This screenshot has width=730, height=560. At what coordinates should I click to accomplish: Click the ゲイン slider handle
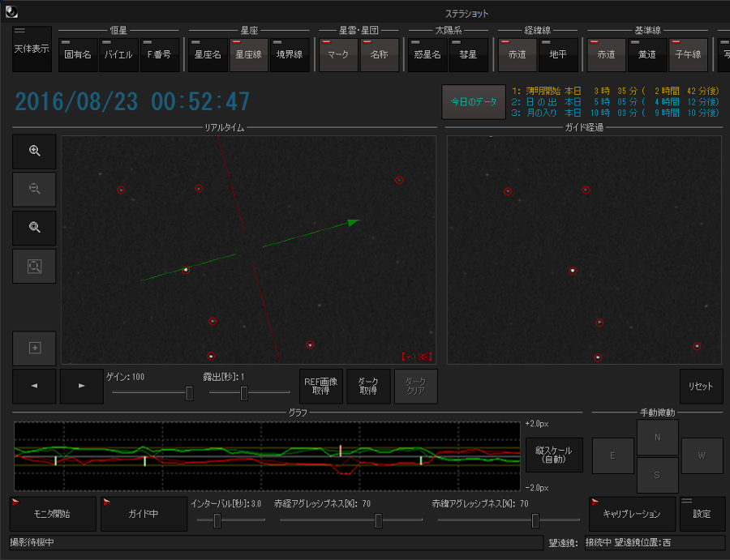click(x=189, y=393)
